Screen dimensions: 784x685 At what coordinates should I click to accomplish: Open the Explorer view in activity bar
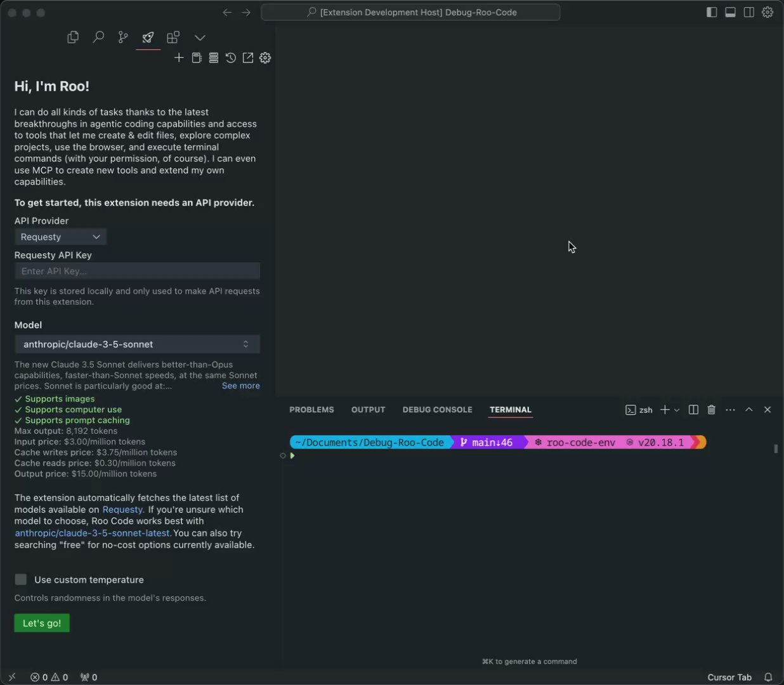coord(73,37)
